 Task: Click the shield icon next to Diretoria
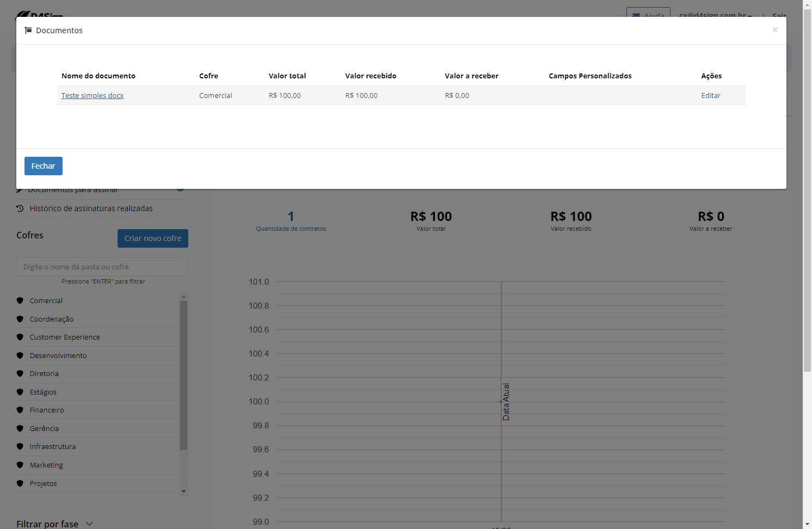click(x=20, y=373)
